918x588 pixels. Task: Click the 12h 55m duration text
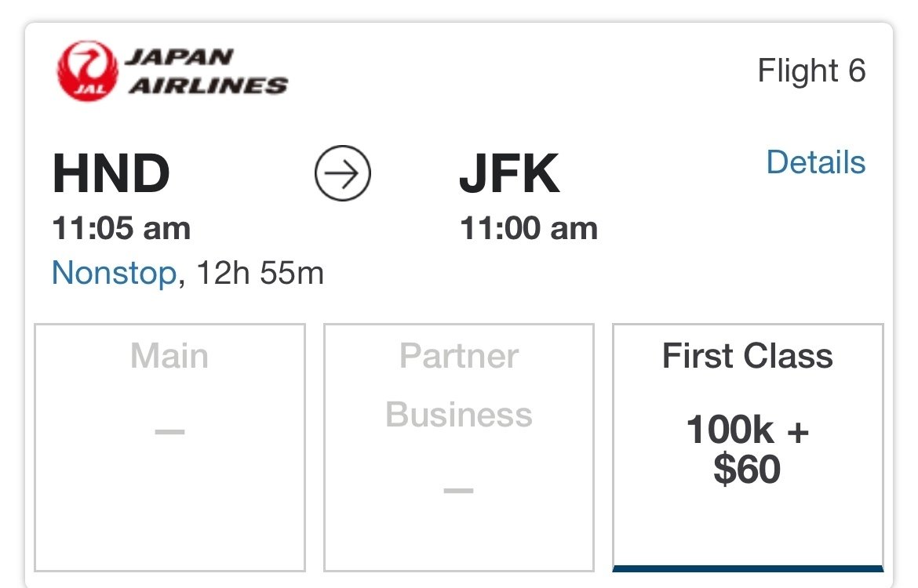[258, 274]
